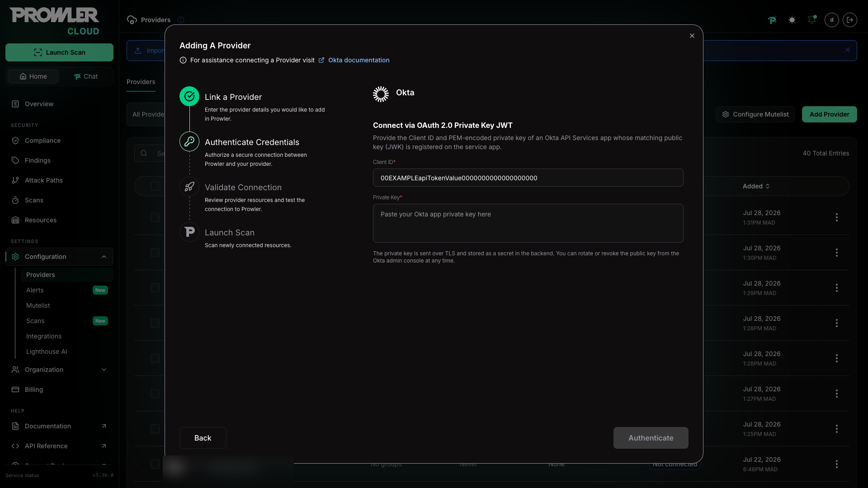Focus the Private Key text area
The width and height of the screenshot is (868, 488).
pos(528,223)
